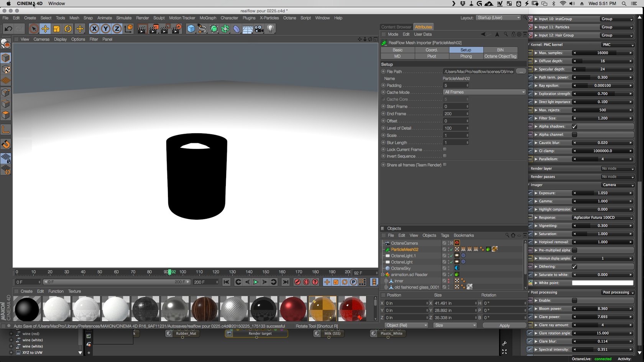
Task: Click the red Record Active Objects button
Action: tap(297, 282)
